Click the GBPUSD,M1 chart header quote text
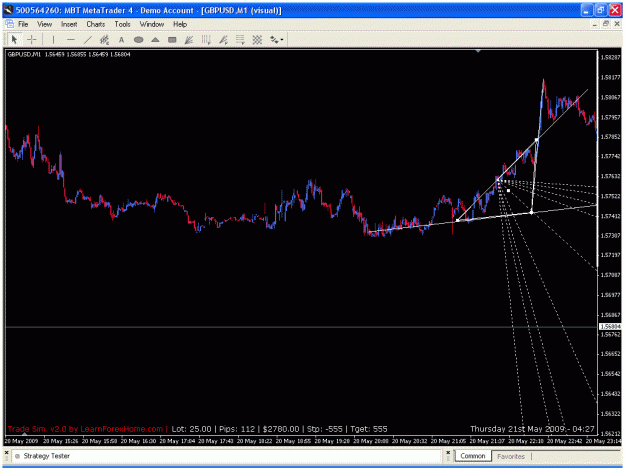Viewport: 625px width, 468px height. pyautogui.click(x=69, y=54)
